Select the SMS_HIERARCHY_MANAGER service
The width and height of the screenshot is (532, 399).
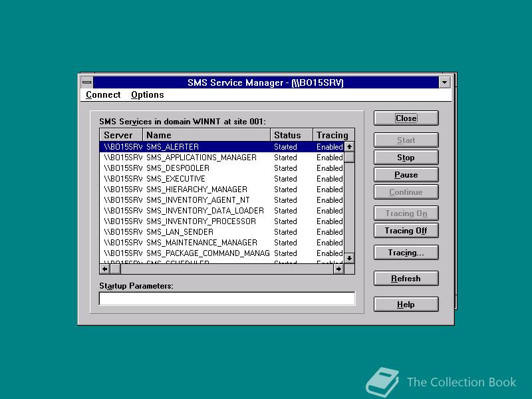(x=222, y=190)
